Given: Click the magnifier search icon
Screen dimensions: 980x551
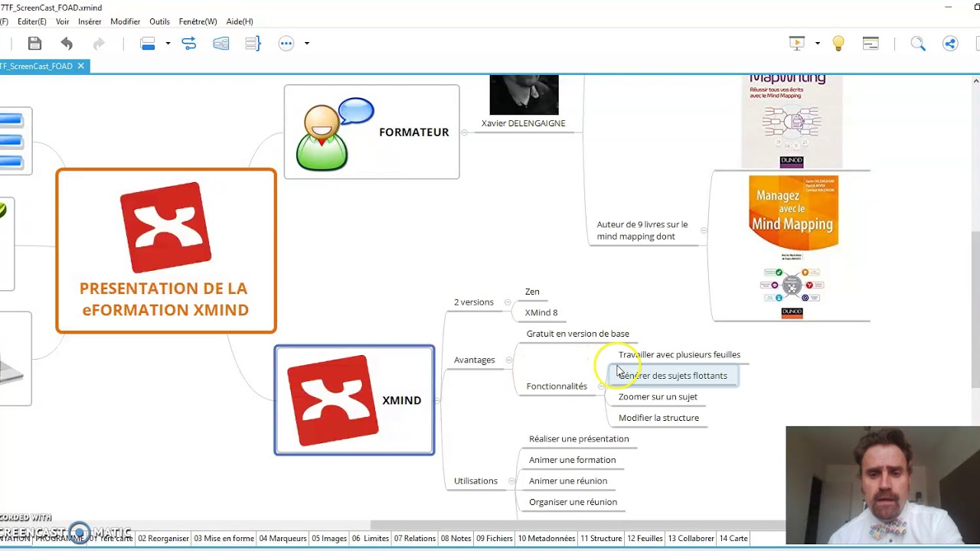Looking at the screenshot, I should pos(918,44).
